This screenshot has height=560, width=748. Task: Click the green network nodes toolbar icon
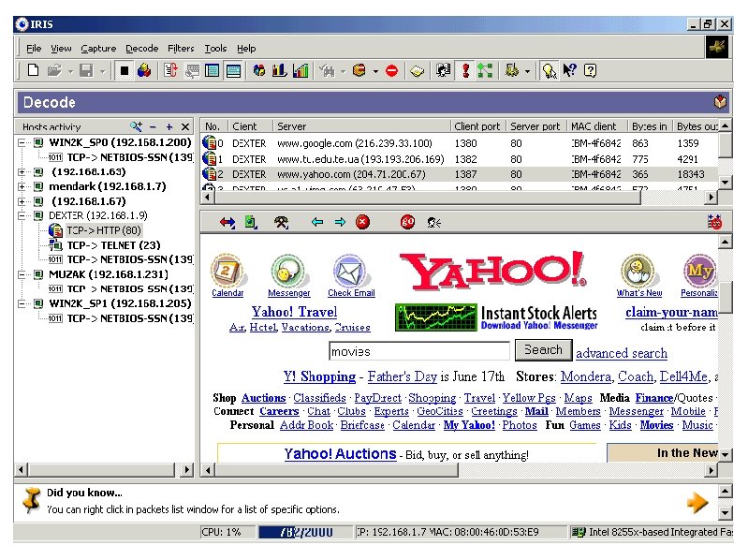coord(485,70)
